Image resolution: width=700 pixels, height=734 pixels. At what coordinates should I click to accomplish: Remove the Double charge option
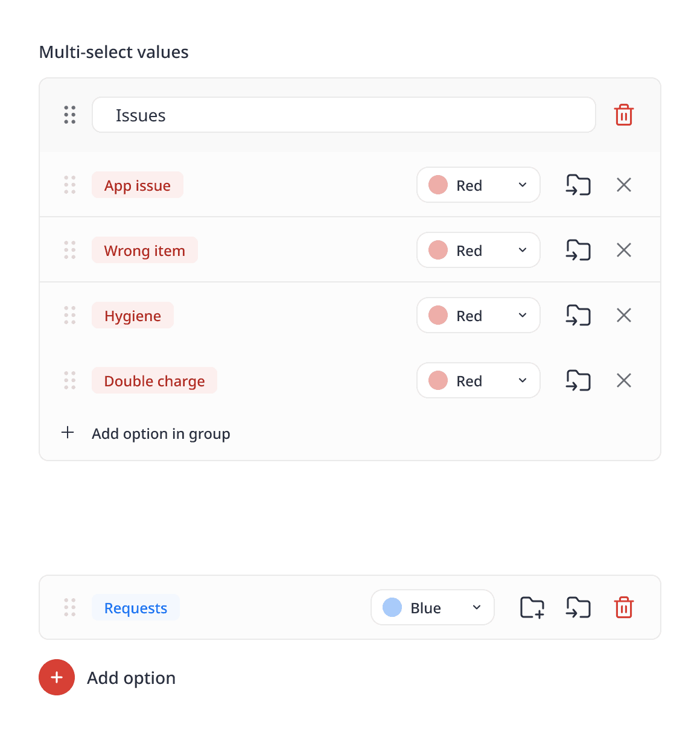[623, 380]
